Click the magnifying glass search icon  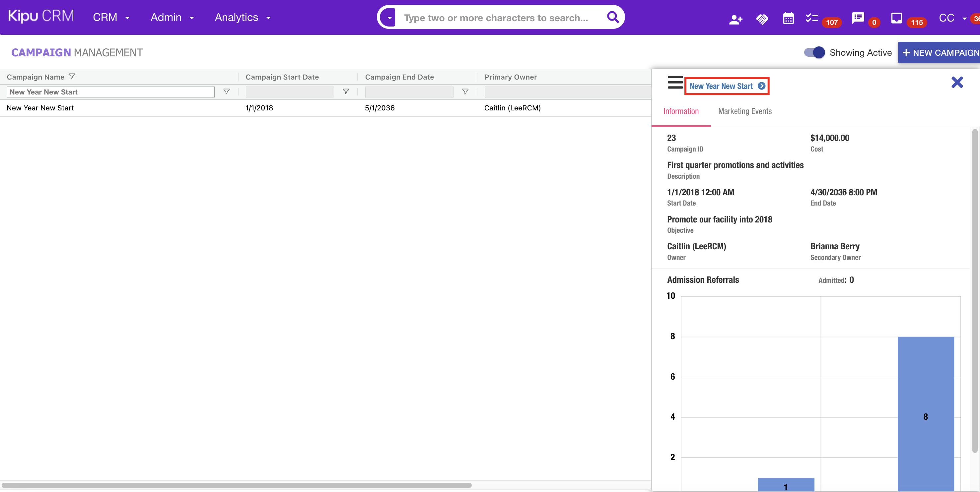point(612,17)
